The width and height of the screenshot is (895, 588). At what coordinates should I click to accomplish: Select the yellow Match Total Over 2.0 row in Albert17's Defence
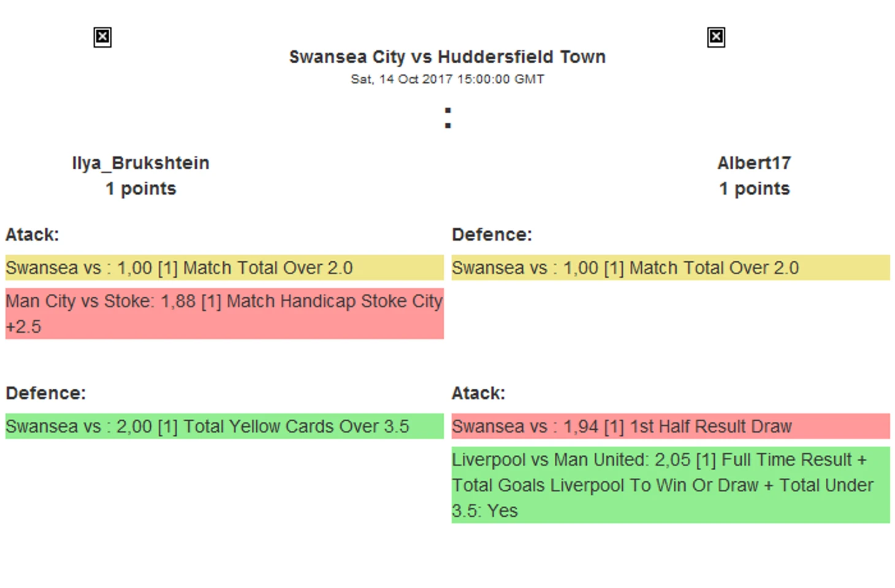[x=671, y=268]
